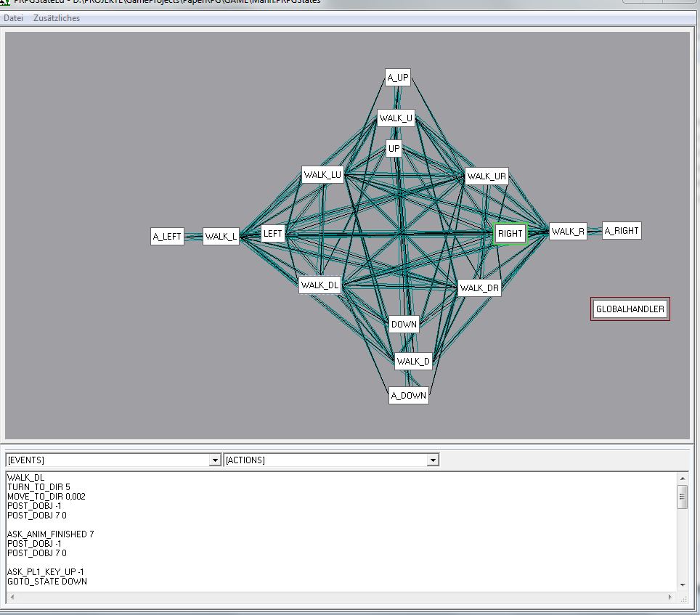Pick the WALK_LU state node
700x615 pixels.
322,175
